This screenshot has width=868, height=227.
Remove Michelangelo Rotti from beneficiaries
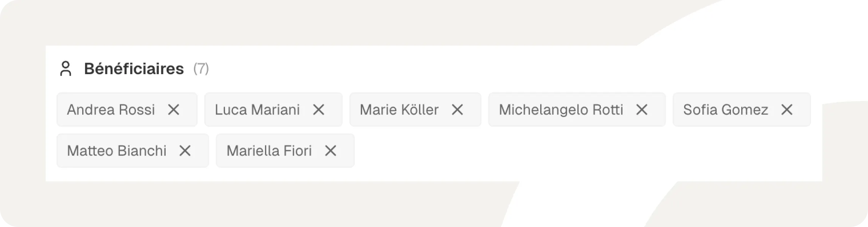pyautogui.click(x=642, y=110)
